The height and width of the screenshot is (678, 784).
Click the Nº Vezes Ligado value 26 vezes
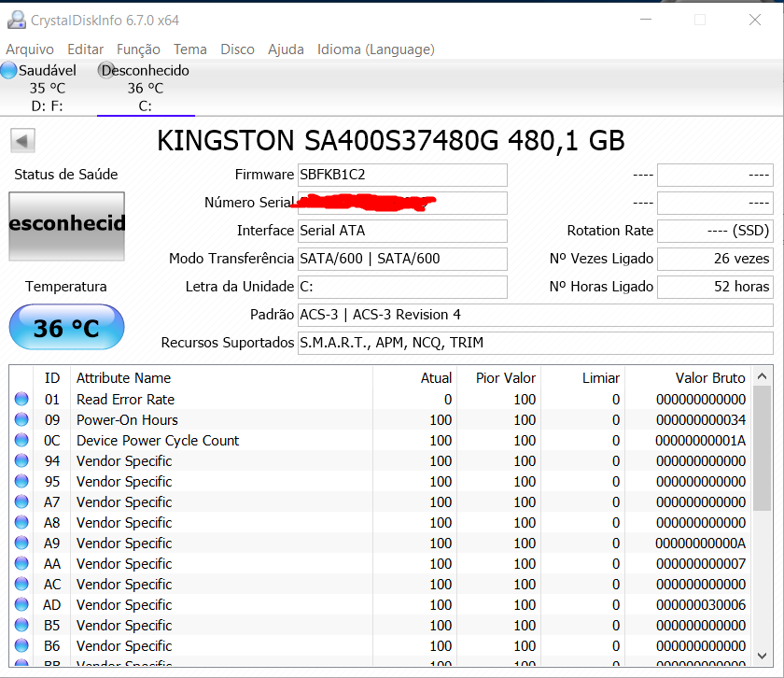coord(715,259)
